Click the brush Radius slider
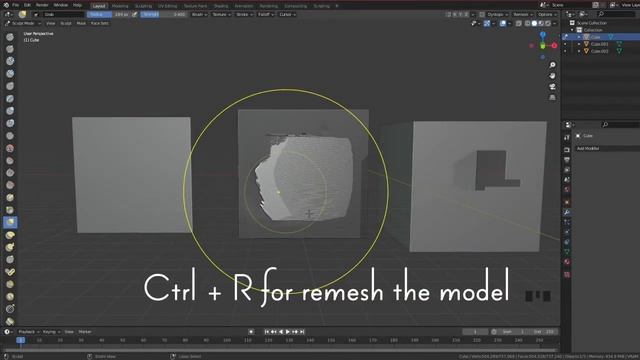Image resolution: width=640 pixels, height=360 pixels. tap(109, 14)
